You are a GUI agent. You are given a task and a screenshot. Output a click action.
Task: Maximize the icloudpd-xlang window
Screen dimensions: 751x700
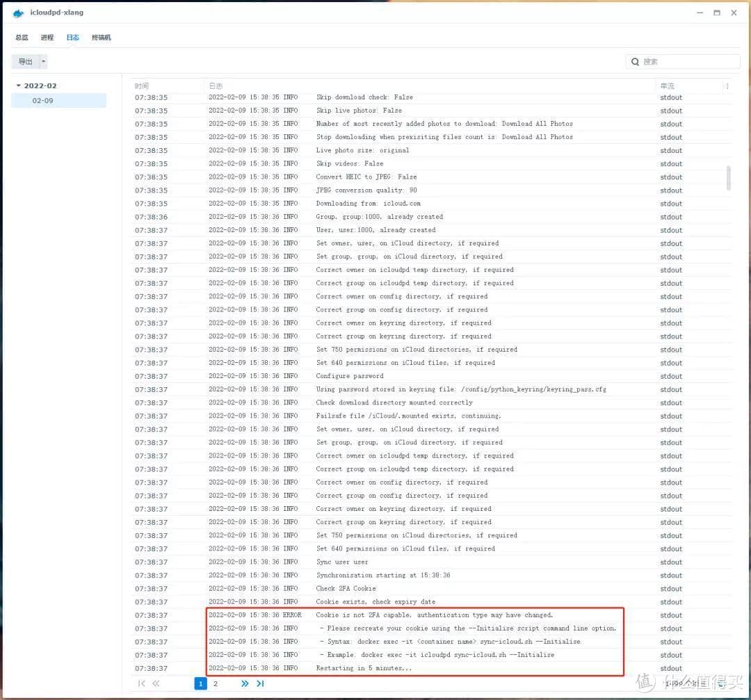[716, 13]
